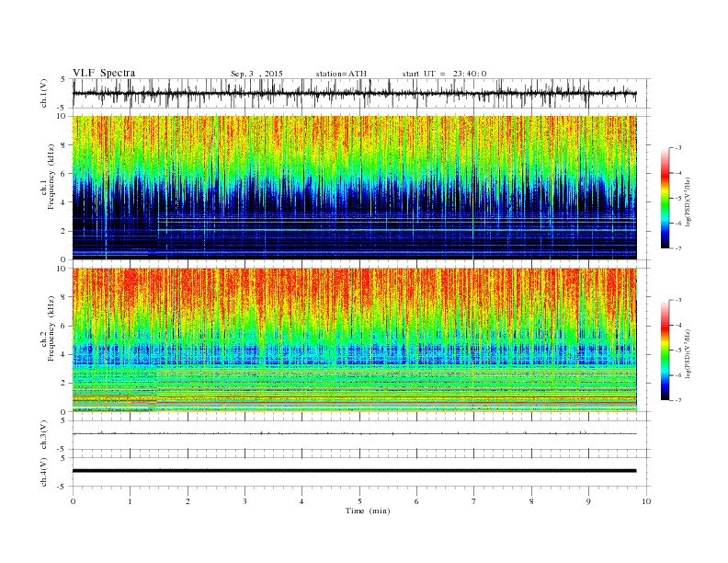The width and height of the screenshot is (728, 563).
Task: Click the ch.3 voltage trace line
Action: point(355,433)
